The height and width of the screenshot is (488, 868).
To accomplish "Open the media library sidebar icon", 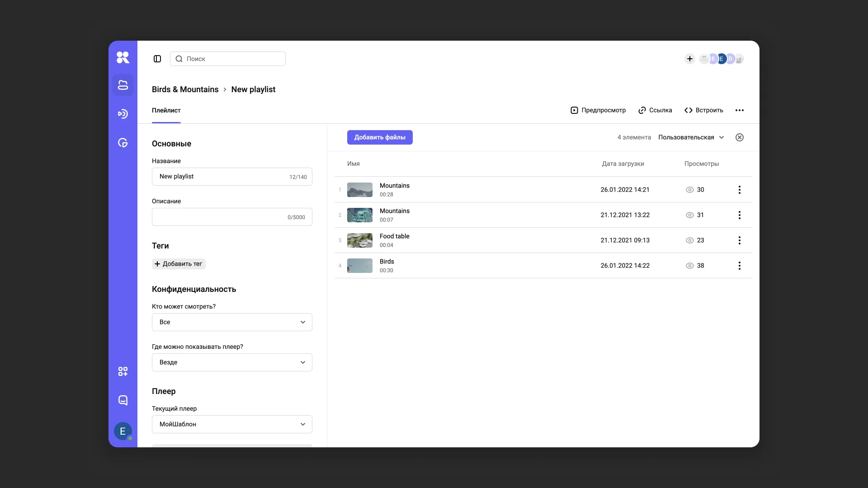I will pyautogui.click(x=123, y=85).
